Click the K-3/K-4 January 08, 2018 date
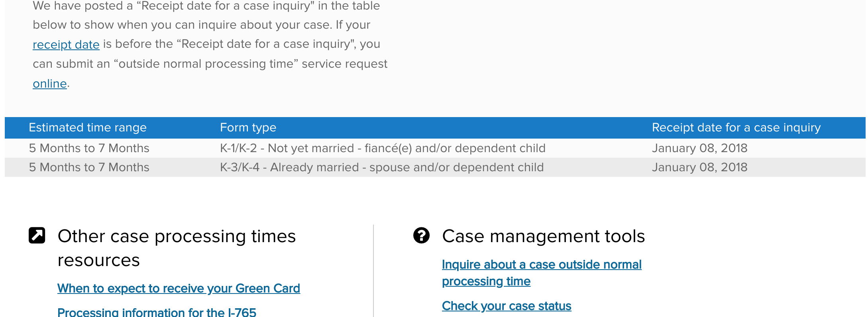 coord(699,167)
